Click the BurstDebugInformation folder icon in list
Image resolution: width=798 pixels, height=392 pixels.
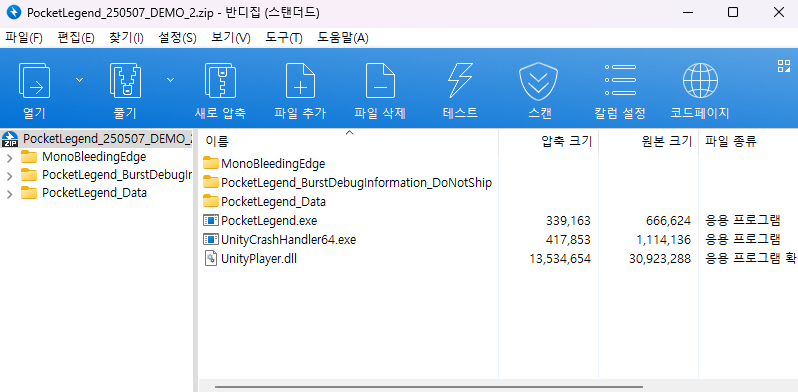(211, 182)
